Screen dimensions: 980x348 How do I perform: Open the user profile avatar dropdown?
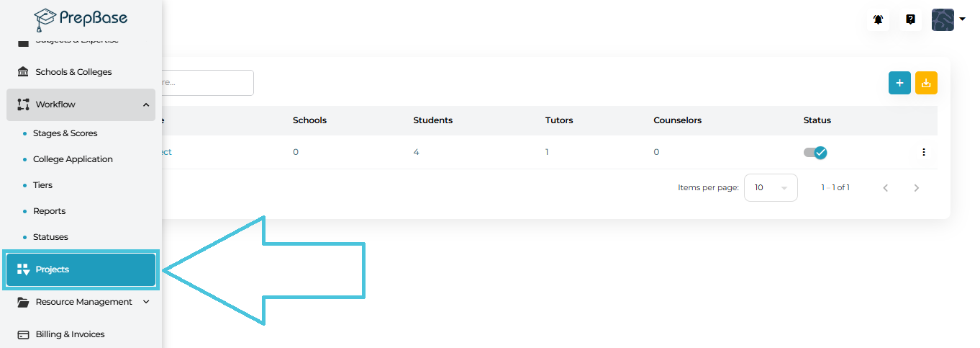(x=948, y=19)
